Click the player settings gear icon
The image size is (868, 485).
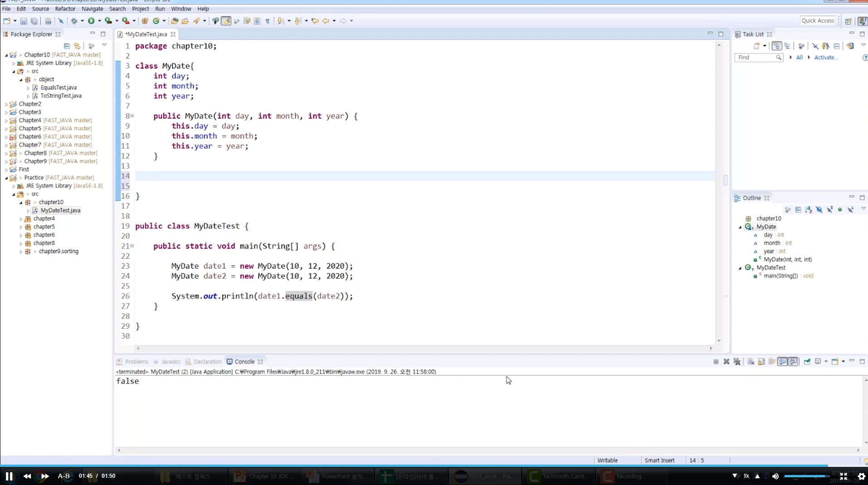point(861,476)
